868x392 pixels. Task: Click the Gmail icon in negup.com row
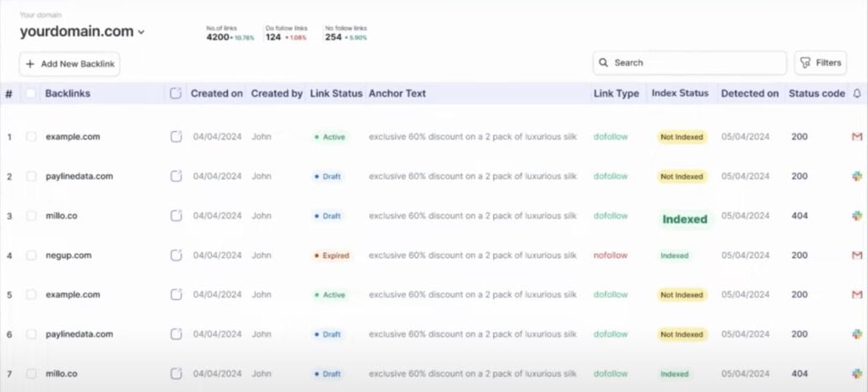point(856,255)
